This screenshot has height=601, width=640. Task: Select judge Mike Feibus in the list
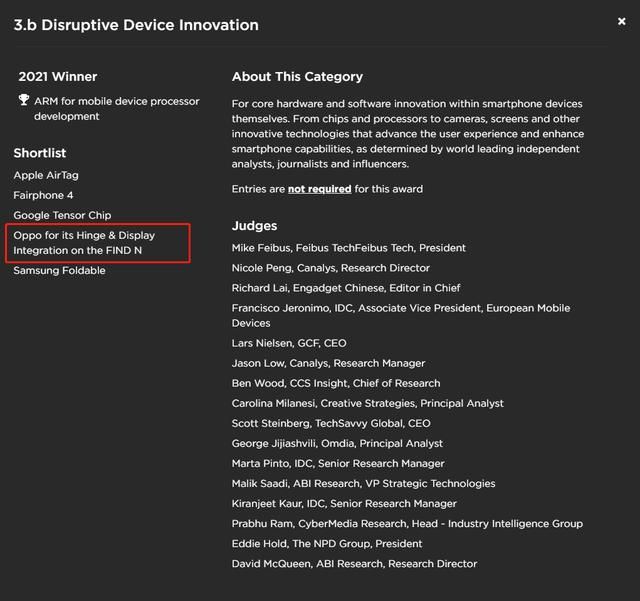click(x=348, y=248)
